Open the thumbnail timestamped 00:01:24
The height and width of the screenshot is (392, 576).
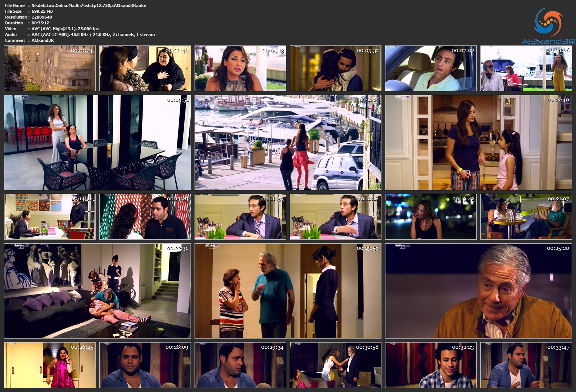50,68
